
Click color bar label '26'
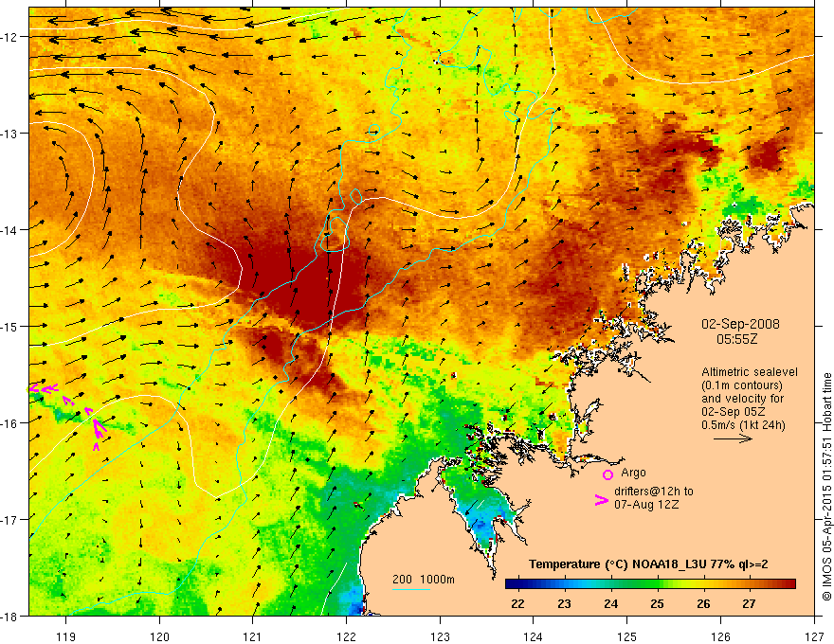coord(703,604)
